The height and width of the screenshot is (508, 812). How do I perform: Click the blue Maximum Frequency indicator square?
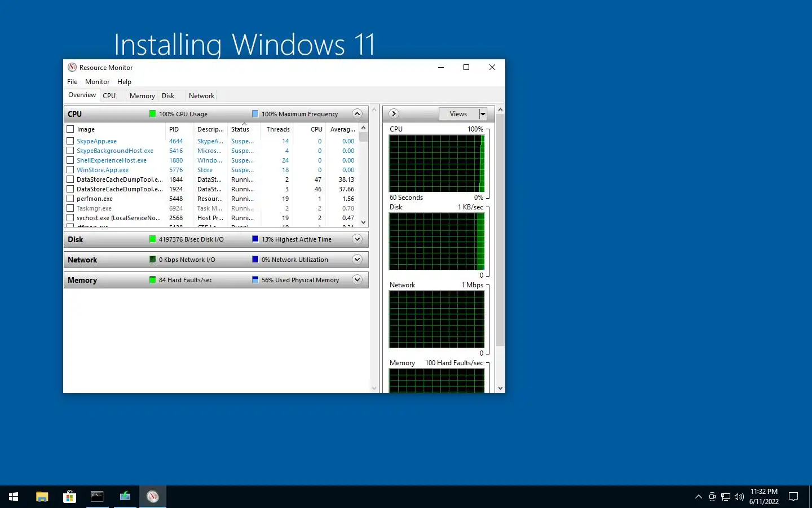point(255,113)
